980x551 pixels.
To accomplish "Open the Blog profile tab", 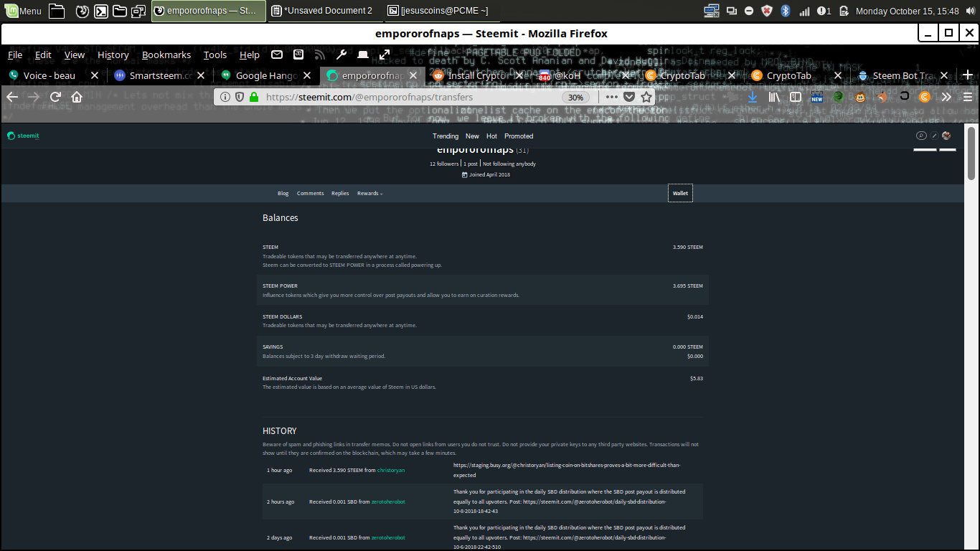I will [x=283, y=193].
